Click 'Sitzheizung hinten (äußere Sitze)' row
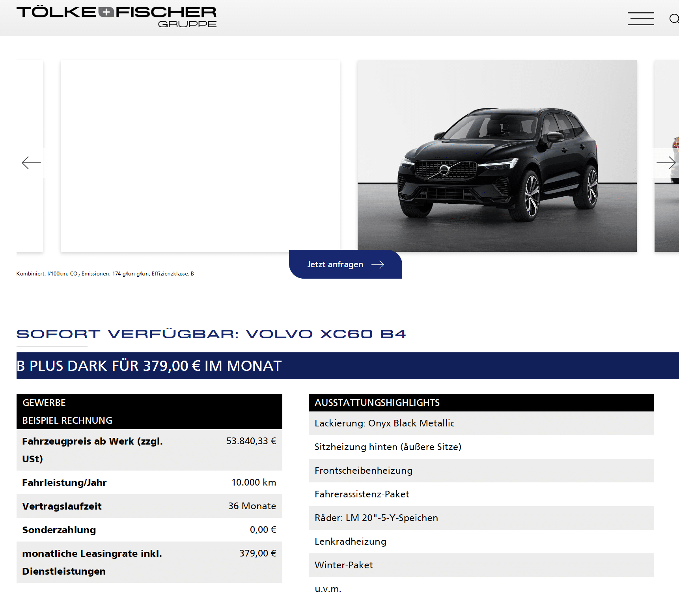This screenshot has width=679, height=616. pyautogui.click(x=481, y=447)
